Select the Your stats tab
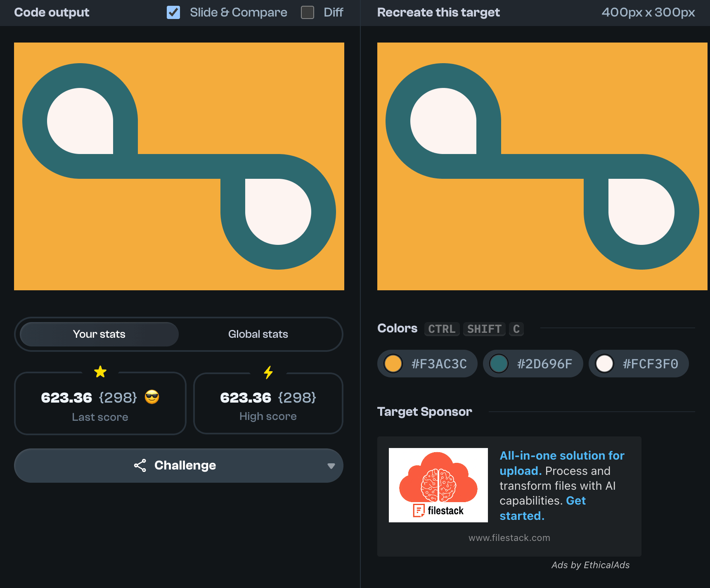 coord(99,334)
